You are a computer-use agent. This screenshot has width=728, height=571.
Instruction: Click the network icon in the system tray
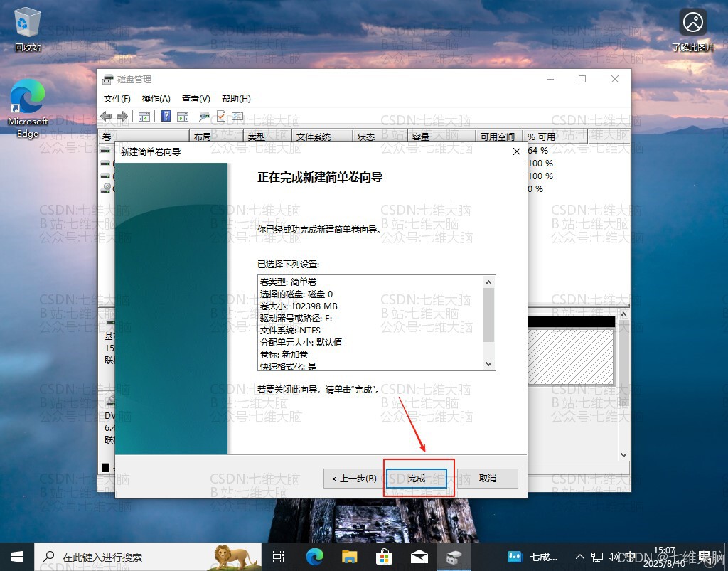click(x=596, y=556)
